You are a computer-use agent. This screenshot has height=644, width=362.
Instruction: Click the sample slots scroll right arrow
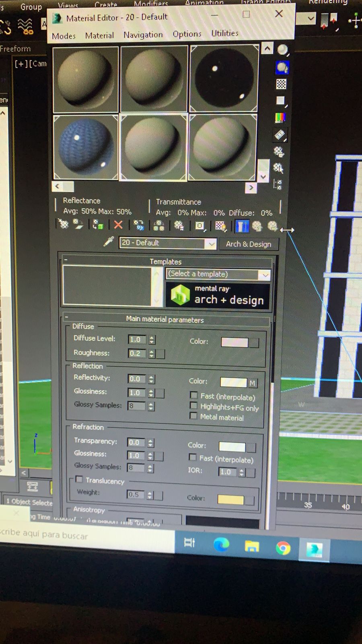pos(251,187)
